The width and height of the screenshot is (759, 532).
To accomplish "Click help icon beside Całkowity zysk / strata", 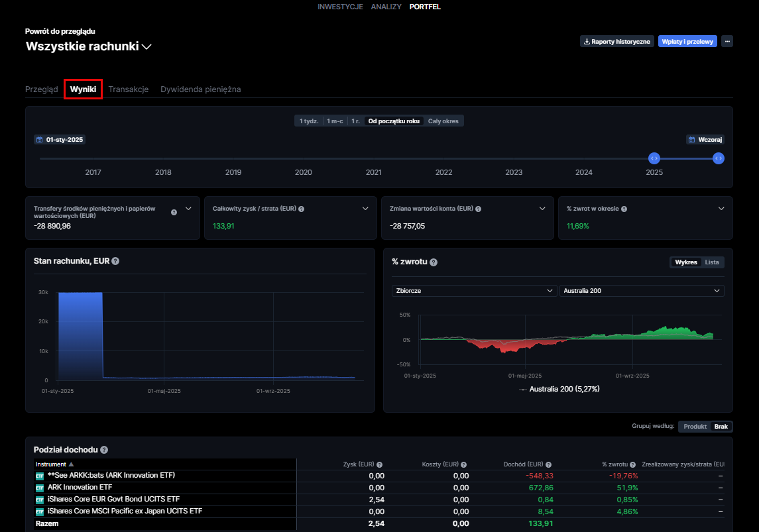I will (301, 209).
